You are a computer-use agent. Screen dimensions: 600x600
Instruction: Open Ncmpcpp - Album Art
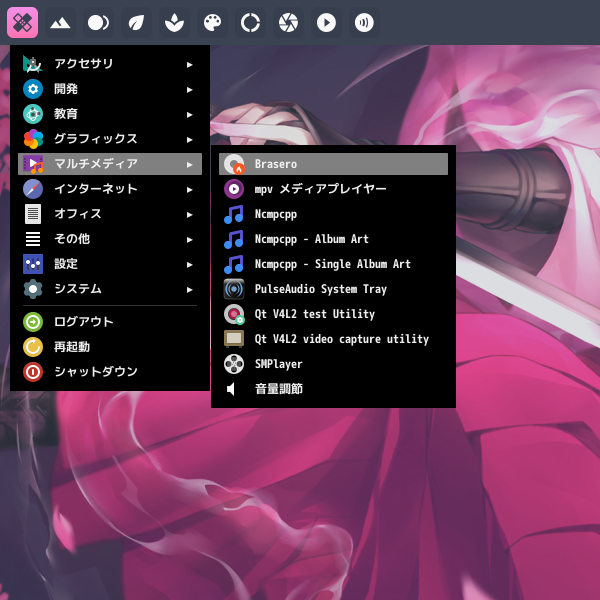point(333,239)
